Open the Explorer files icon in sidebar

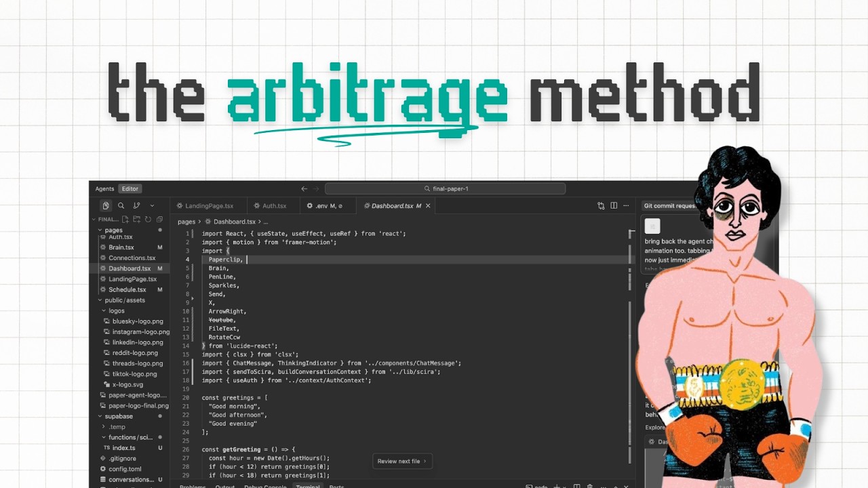(x=106, y=205)
